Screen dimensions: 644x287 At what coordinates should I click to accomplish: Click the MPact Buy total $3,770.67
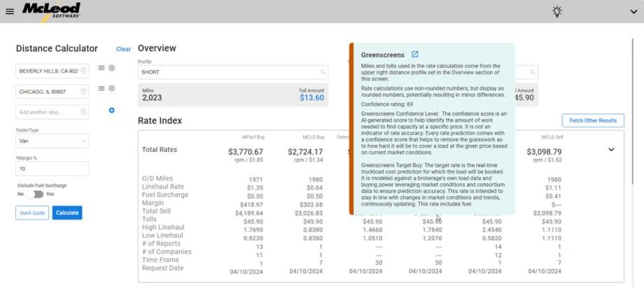246,153
